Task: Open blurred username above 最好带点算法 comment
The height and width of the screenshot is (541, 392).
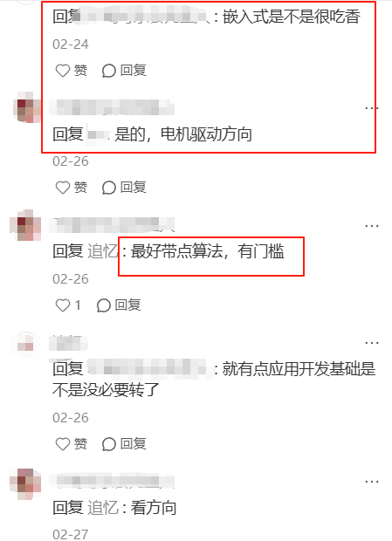Action: pos(112,225)
